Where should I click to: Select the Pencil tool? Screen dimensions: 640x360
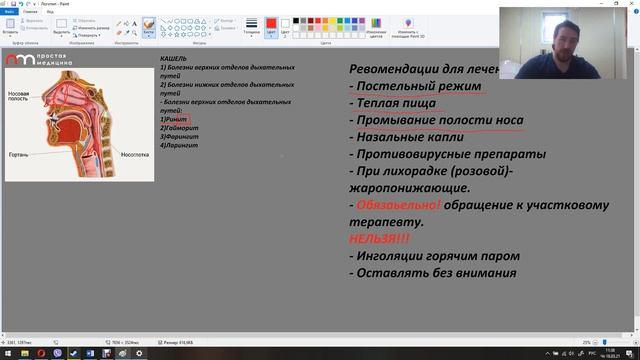tap(118, 24)
